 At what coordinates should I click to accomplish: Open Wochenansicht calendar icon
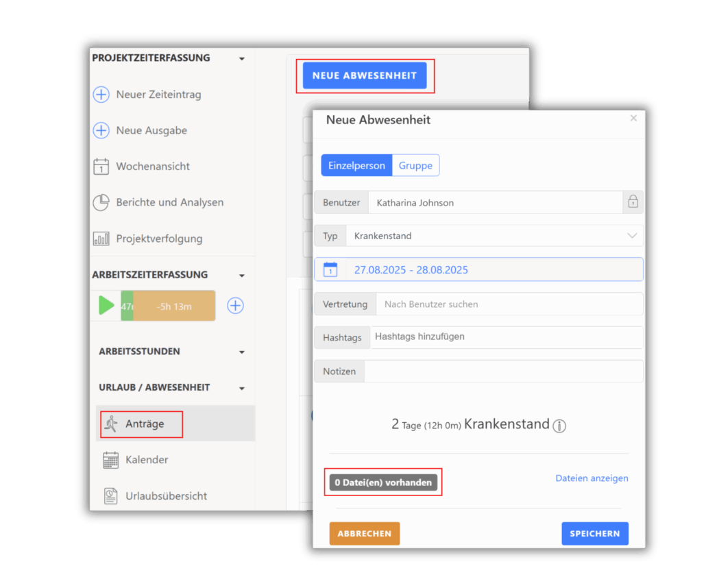click(x=101, y=167)
